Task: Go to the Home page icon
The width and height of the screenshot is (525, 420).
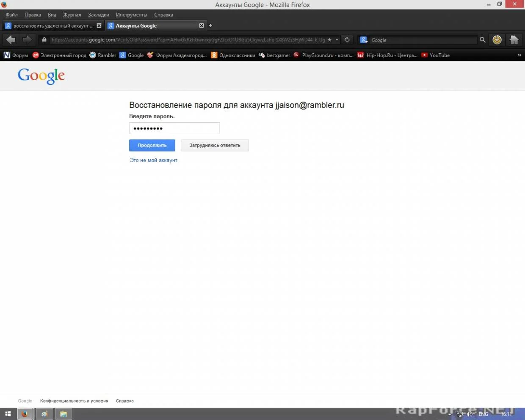Action: point(514,40)
